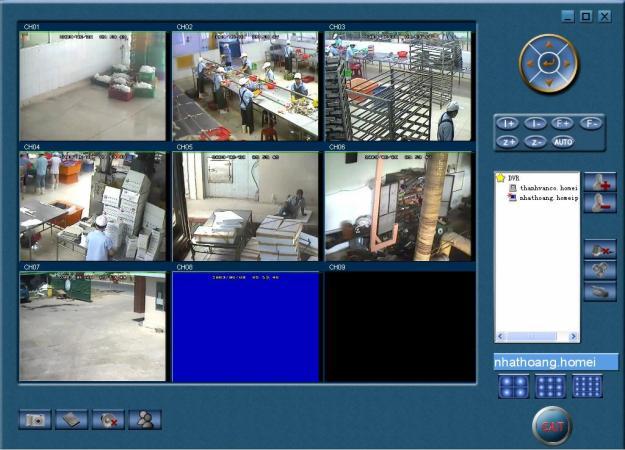This screenshot has height=450, width=625.
Task: Select the CH03 camera view
Action: coord(398,86)
